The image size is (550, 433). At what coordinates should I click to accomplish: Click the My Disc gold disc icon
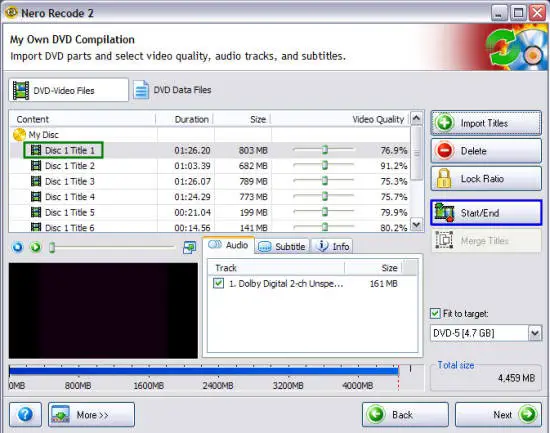pos(19,135)
